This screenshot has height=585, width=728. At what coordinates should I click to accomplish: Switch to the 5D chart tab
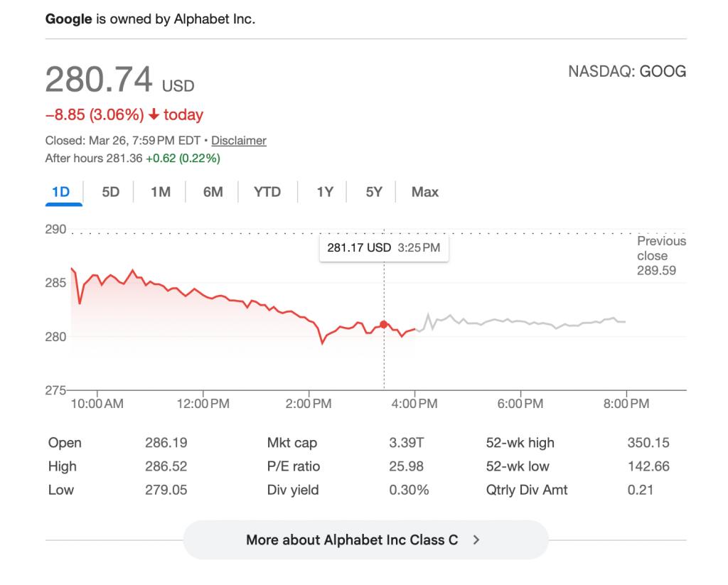pos(110,192)
